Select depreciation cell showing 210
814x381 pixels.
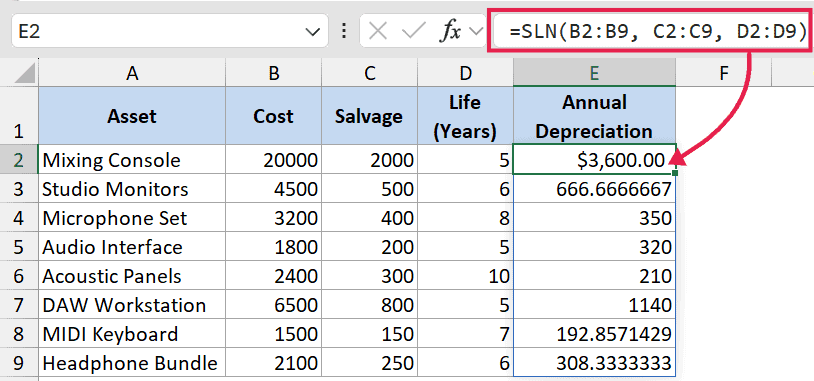[594, 275]
